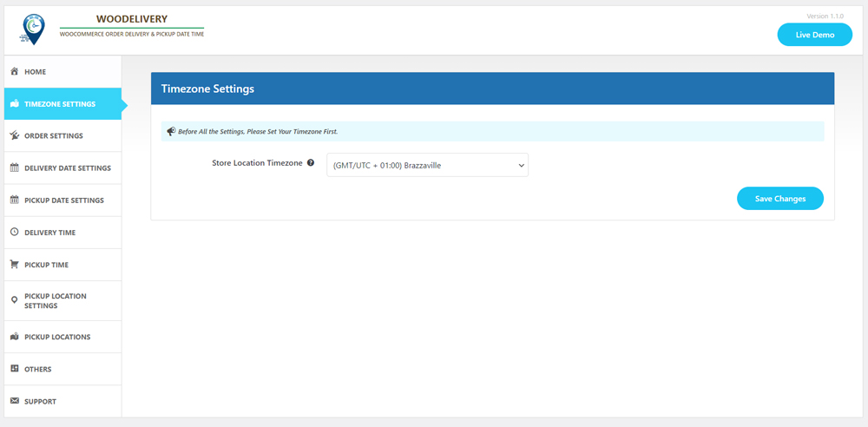Click the WooDelivery logo icon
Image resolution: width=868 pixels, height=427 pixels.
pyautogui.click(x=32, y=29)
